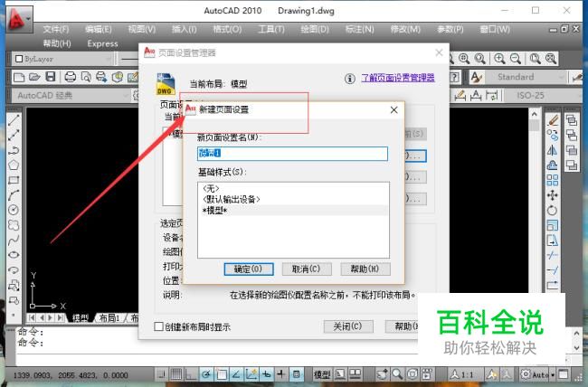
Task: Click the Bring to Front draw order icon
Action: 572,120
